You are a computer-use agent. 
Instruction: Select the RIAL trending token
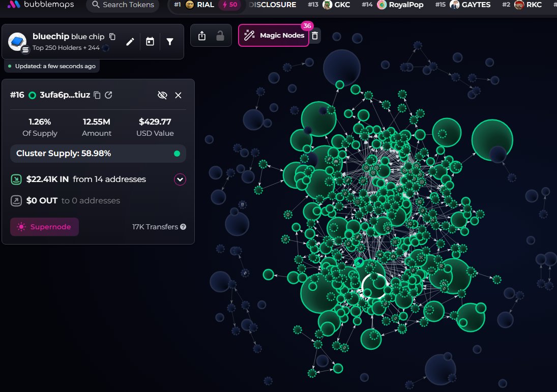[206, 5]
